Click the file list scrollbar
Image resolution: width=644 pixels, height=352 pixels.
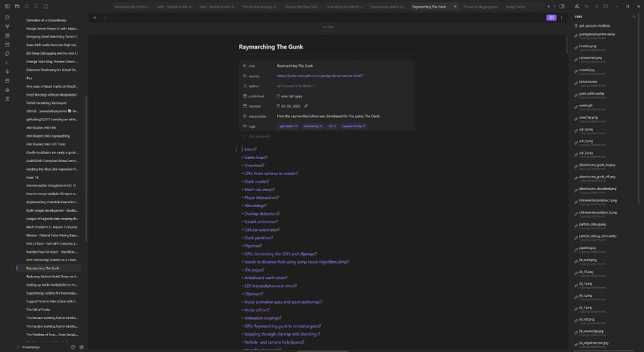[86, 168]
